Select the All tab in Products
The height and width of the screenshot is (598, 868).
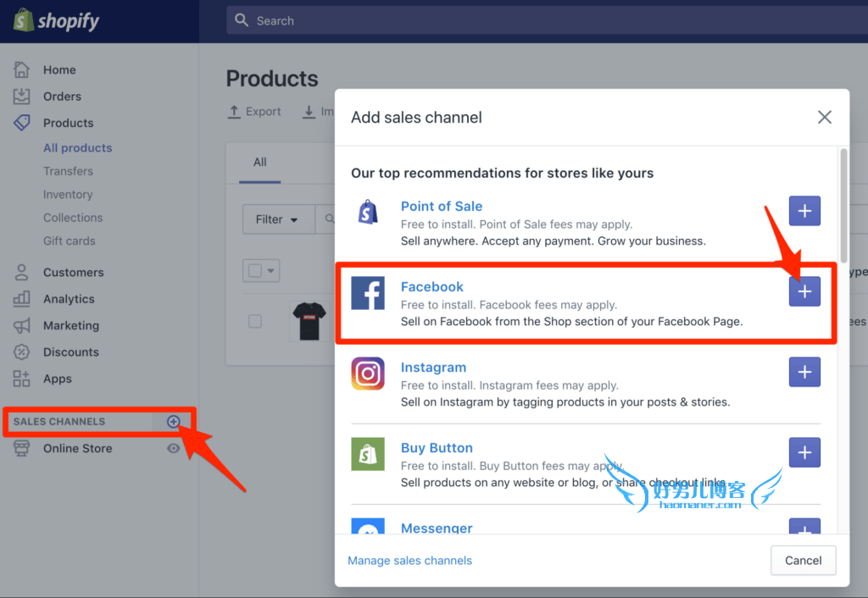[259, 163]
